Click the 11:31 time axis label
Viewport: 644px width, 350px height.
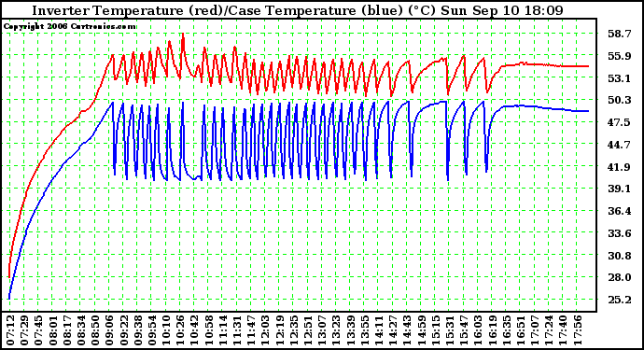237,330
